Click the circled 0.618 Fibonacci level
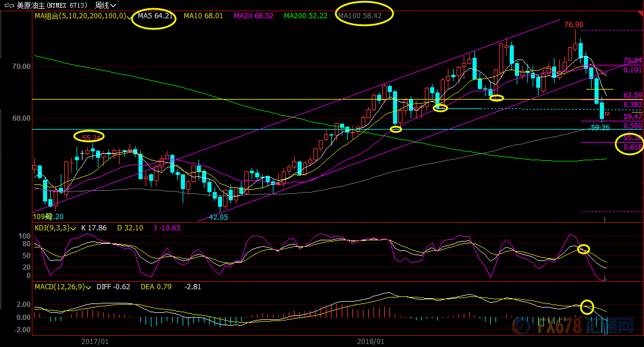Image resolution: width=644 pixels, height=347 pixels. point(630,144)
